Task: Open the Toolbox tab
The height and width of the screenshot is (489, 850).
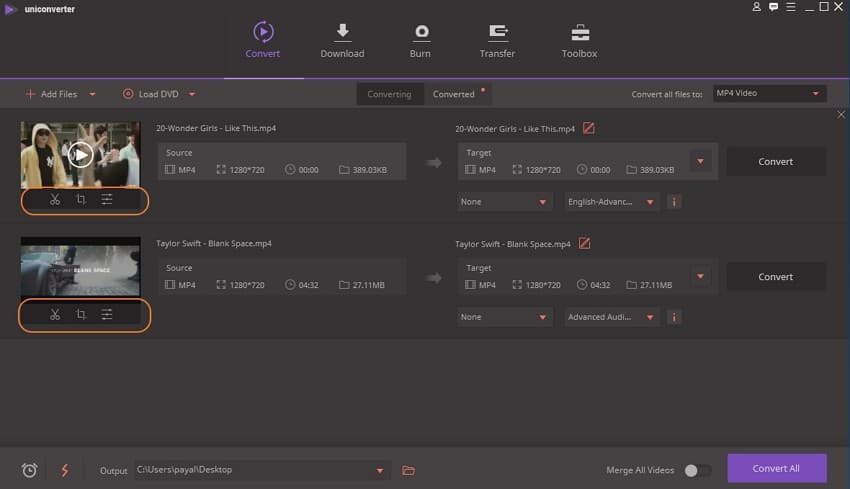Action: (x=579, y=41)
